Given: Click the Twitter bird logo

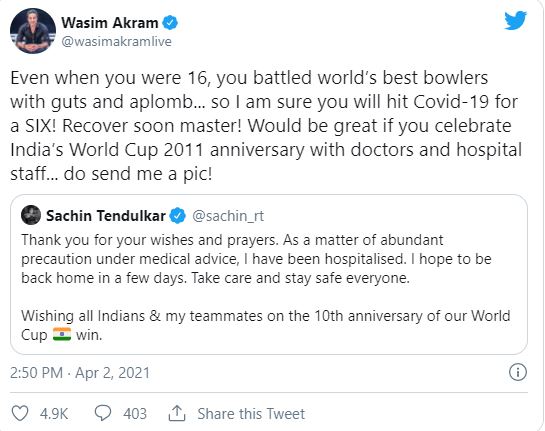Looking at the screenshot, I should tap(515, 20).
